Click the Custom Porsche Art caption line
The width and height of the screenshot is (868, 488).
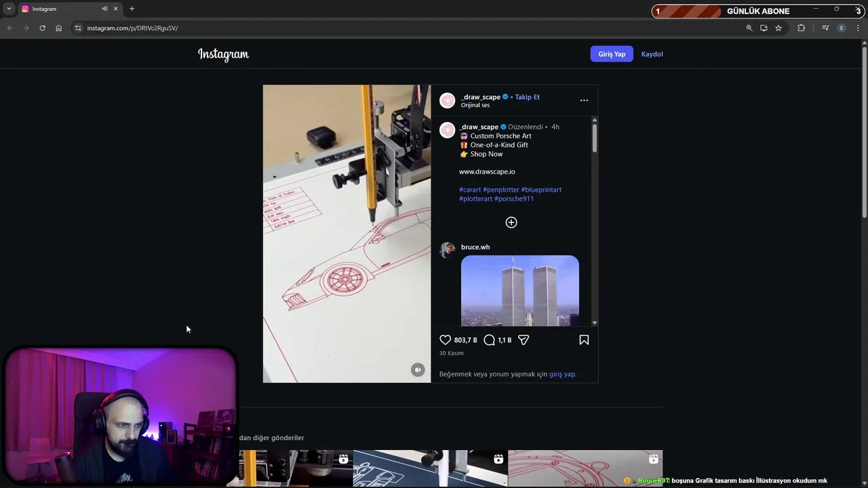[x=496, y=136]
